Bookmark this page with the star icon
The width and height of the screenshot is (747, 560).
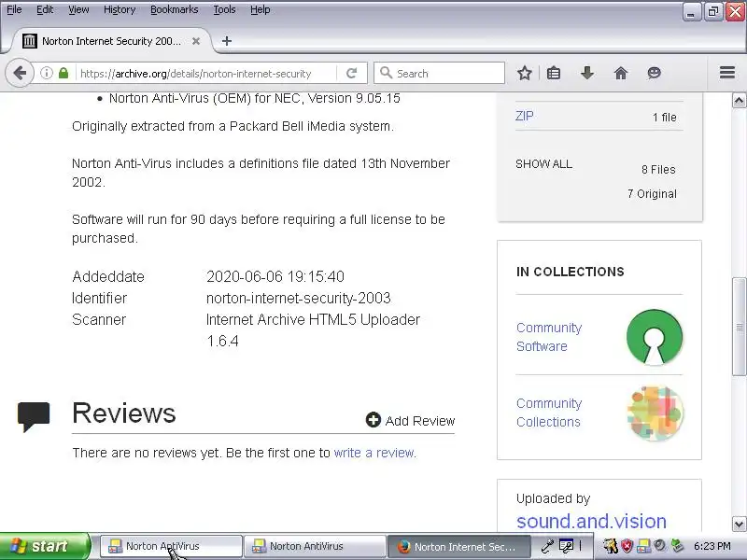(x=525, y=74)
